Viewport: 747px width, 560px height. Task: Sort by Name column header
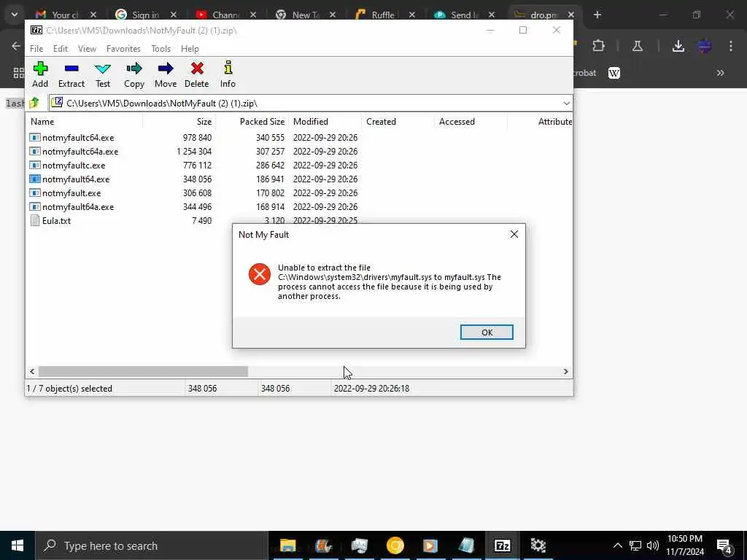click(85, 122)
